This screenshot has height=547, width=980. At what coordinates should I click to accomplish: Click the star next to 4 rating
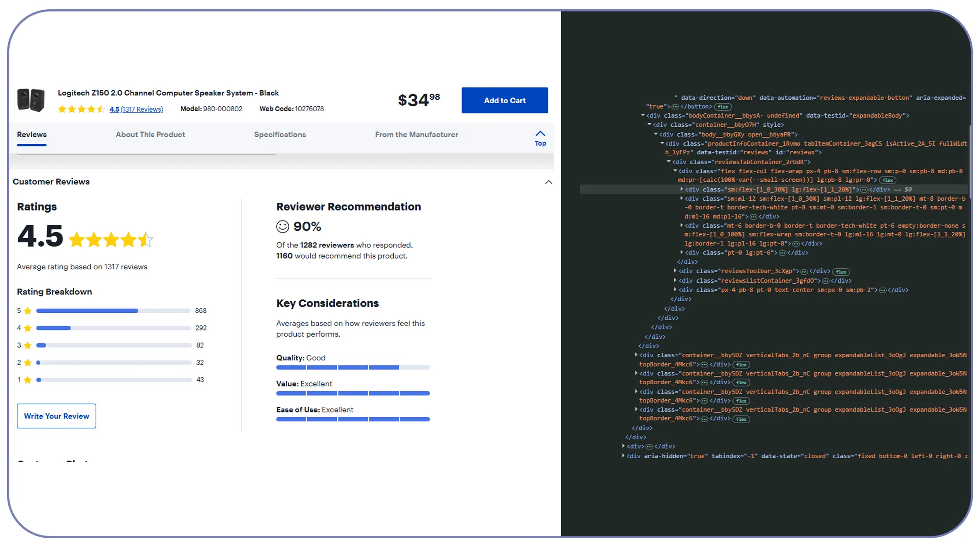click(28, 328)
